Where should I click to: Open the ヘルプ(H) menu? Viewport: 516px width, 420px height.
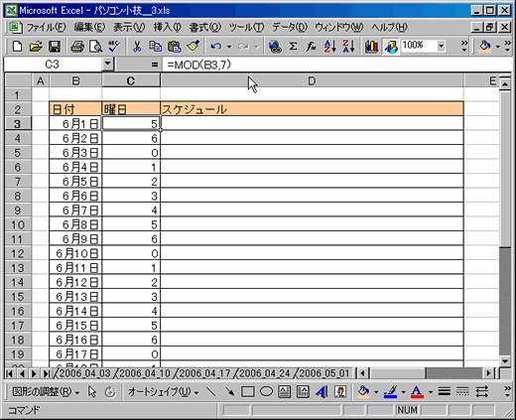pos(389,27)
